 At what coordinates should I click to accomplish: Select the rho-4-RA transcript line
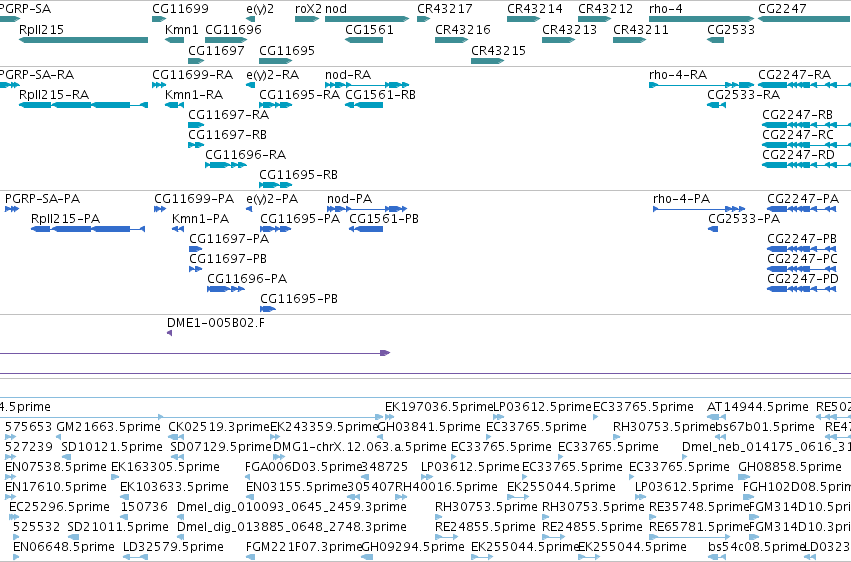point(701,85)
